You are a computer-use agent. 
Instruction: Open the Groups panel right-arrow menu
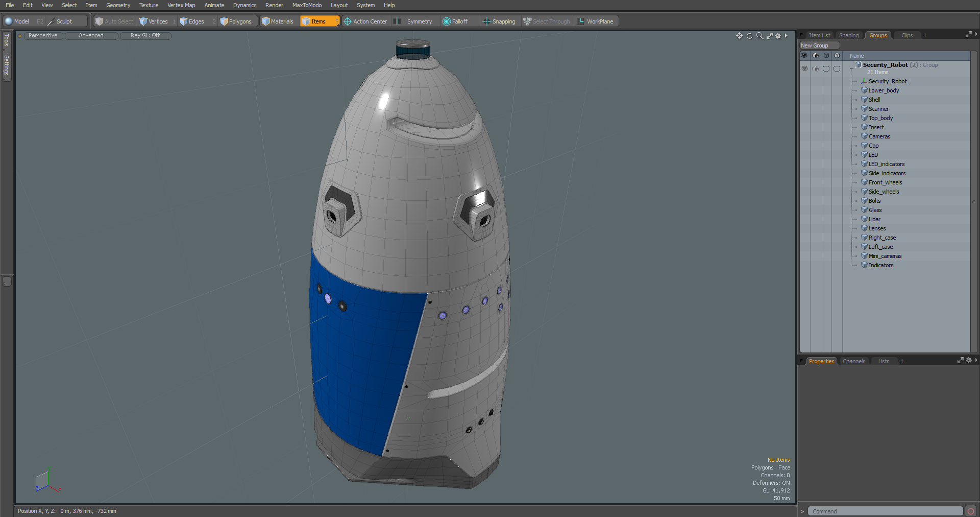(x=976, y=34)
